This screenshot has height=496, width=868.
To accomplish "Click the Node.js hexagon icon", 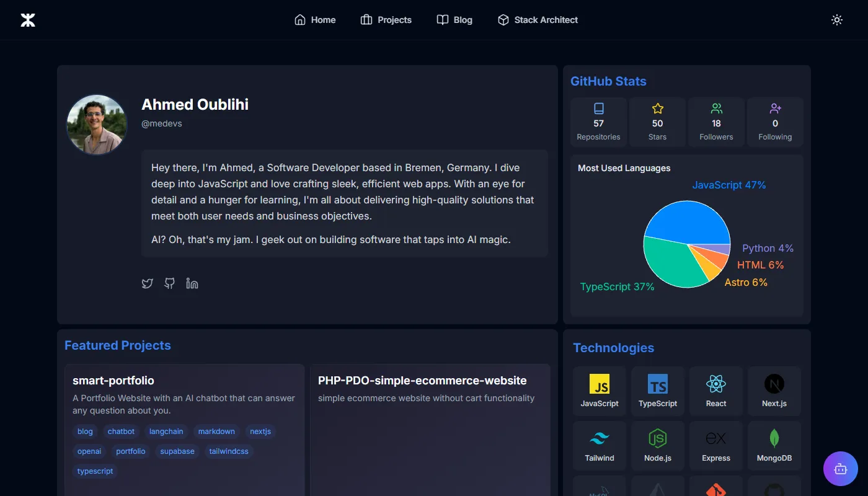I will point(658,438).
